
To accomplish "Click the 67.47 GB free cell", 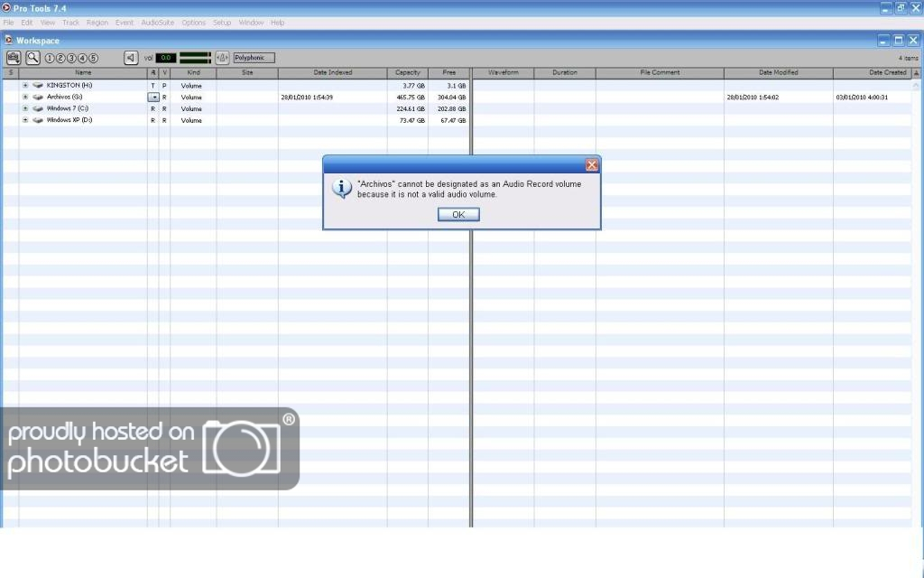I will 451,120.
